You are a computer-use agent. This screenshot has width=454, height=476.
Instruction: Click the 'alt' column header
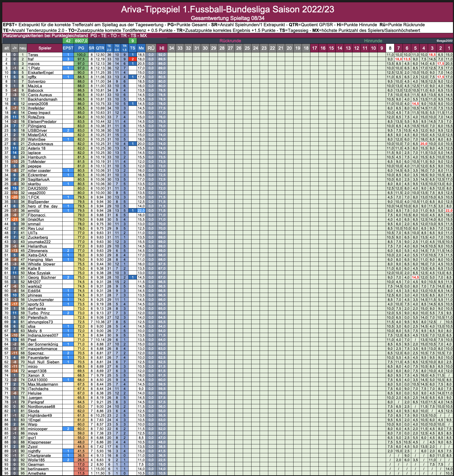click(x=6, y=48)
